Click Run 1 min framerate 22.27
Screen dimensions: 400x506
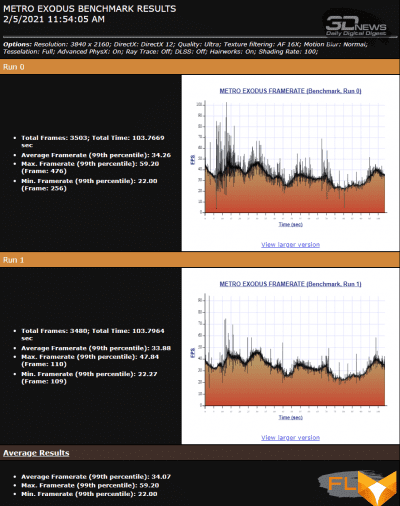[89, 378]
